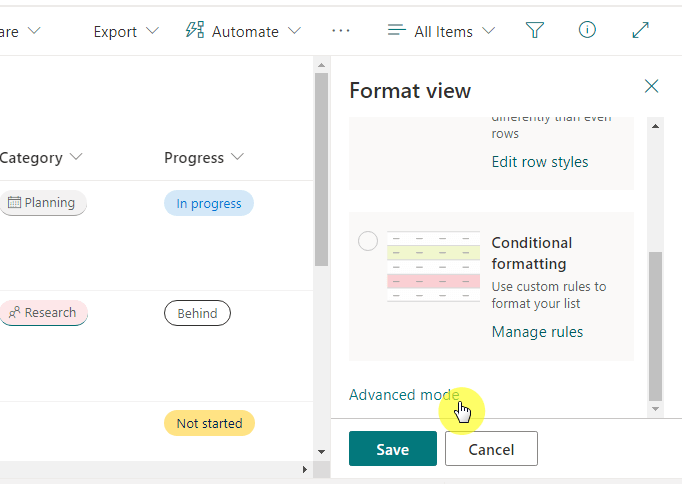Screen dimensions: 682x484
Task: Click the Behind status pill
Action: click(x=197, y=313)
